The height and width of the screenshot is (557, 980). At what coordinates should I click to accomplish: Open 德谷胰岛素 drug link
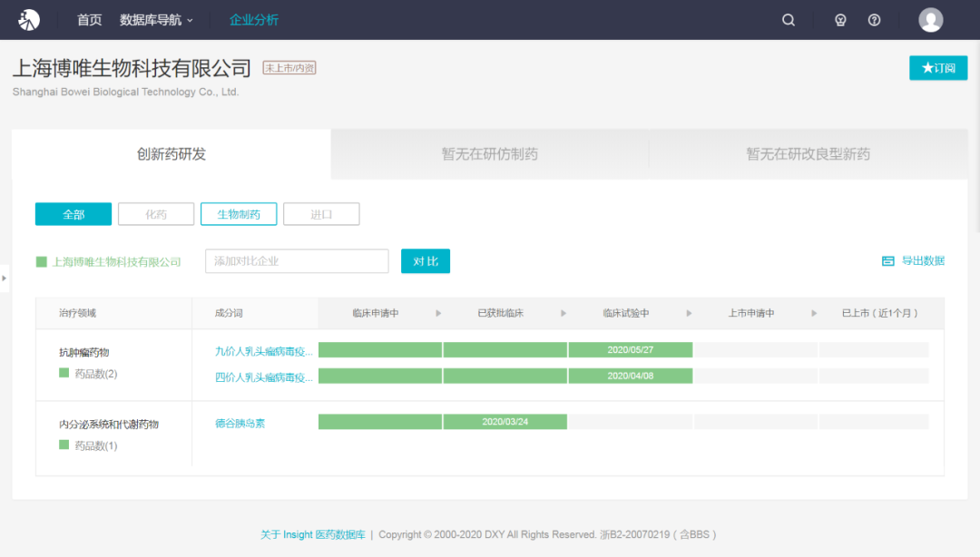(240, 424)
